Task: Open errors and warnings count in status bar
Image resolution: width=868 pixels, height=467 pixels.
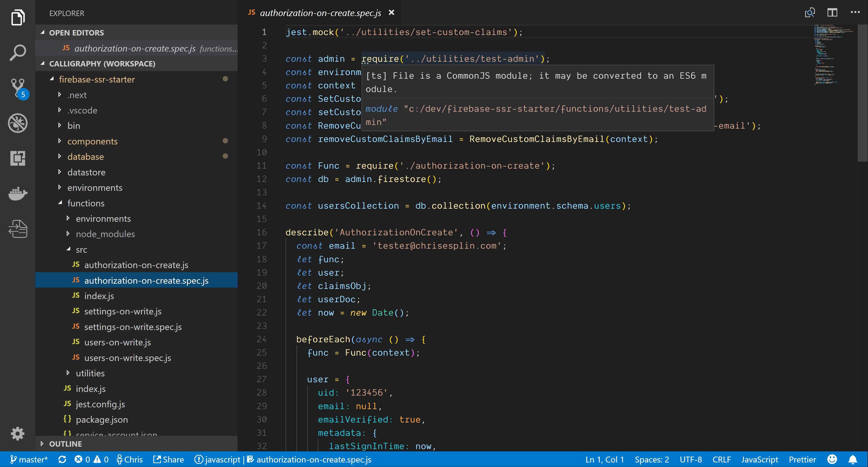Action: pyautogui.click(x=91, y=460)
